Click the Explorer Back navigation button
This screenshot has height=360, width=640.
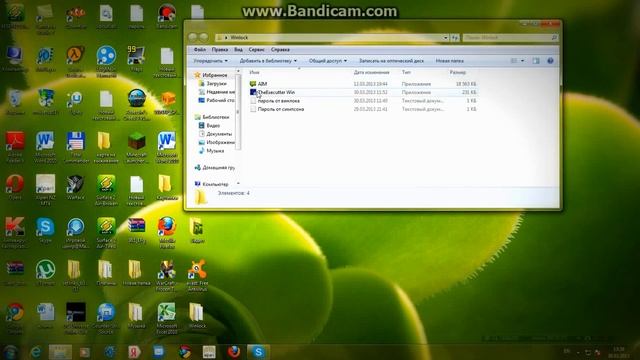pyautogui.click(x=193, y=37)
